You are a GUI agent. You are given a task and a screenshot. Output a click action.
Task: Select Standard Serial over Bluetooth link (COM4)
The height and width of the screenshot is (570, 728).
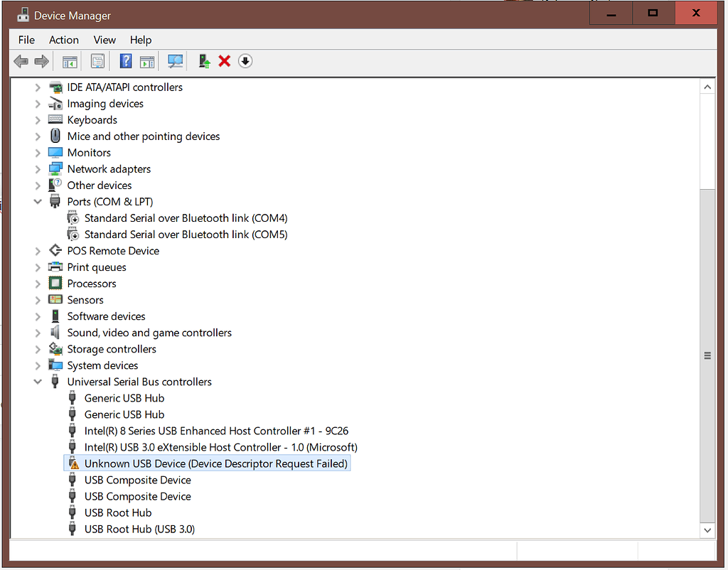coord(186,217)
